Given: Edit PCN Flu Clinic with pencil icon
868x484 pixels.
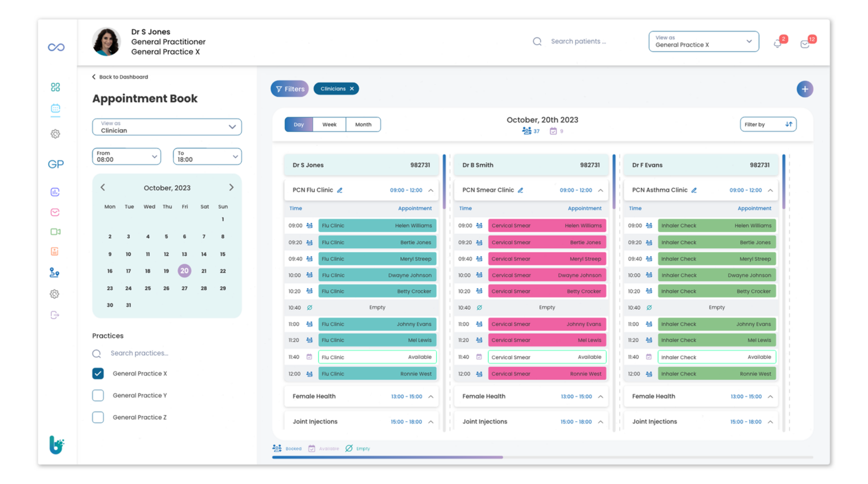Looking at the screenshot, I should (x=340, y=191).
